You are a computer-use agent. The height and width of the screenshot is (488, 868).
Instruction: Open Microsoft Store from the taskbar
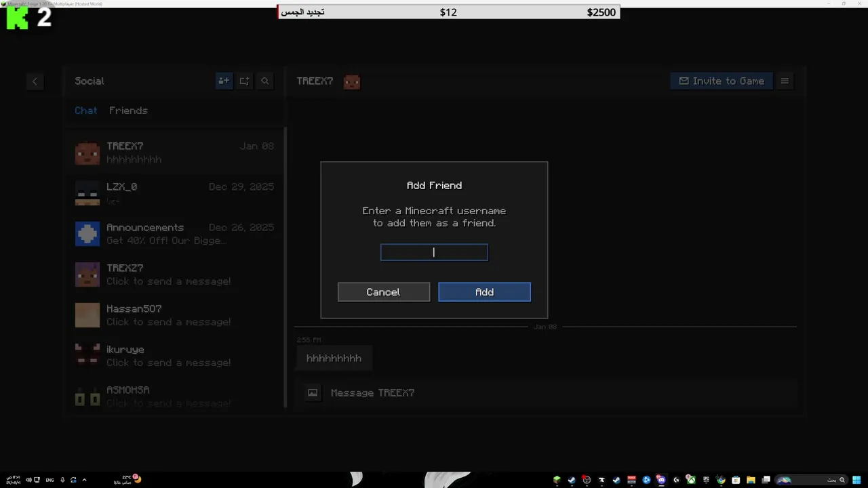tap(736, 480)
